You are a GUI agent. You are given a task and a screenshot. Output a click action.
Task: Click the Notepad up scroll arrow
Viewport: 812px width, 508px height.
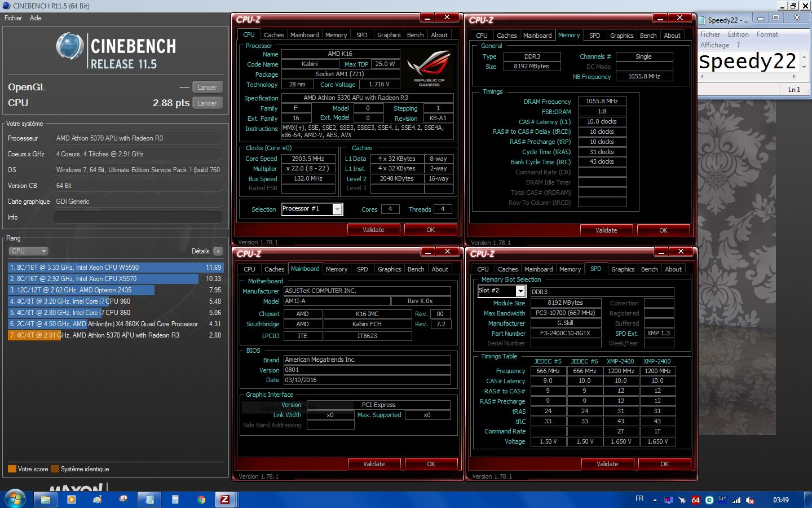(804, 56)
